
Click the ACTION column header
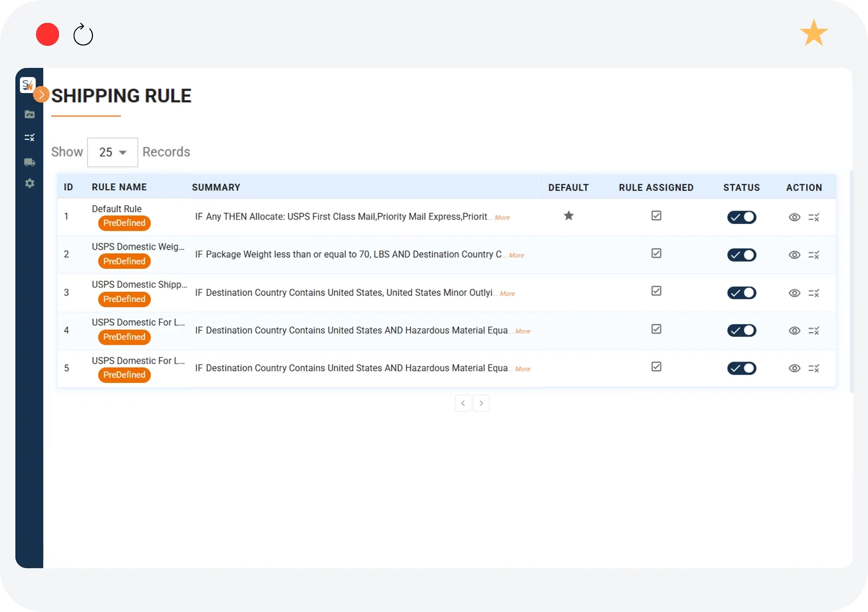804,188
